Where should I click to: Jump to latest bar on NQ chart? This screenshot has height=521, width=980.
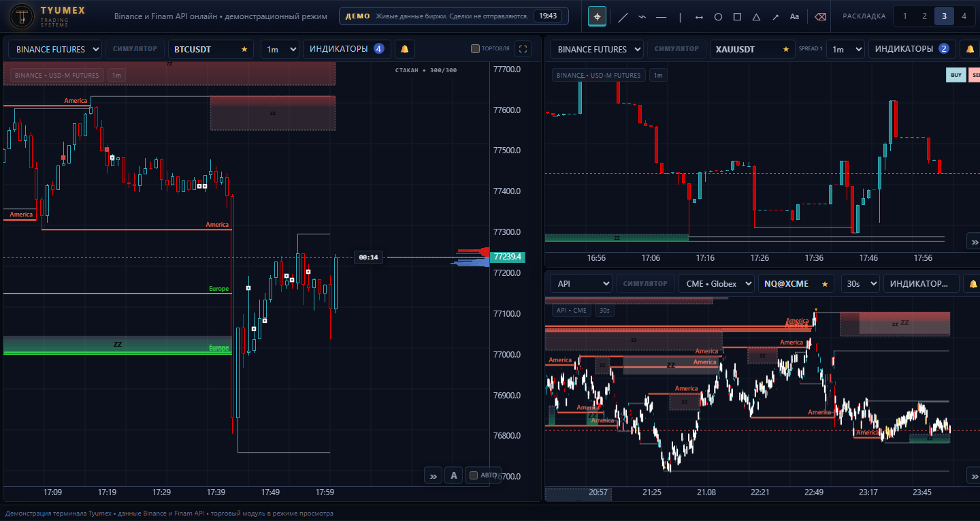click(x=974, y=475)
